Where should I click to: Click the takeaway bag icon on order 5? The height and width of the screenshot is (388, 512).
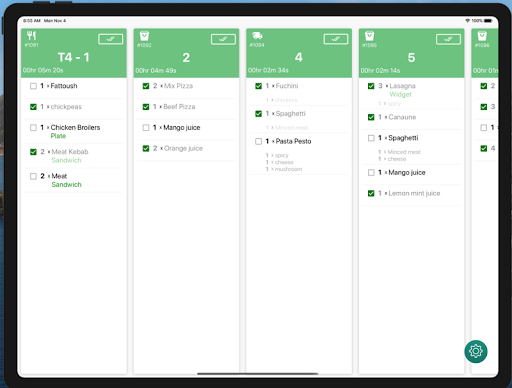pos(369,35)
